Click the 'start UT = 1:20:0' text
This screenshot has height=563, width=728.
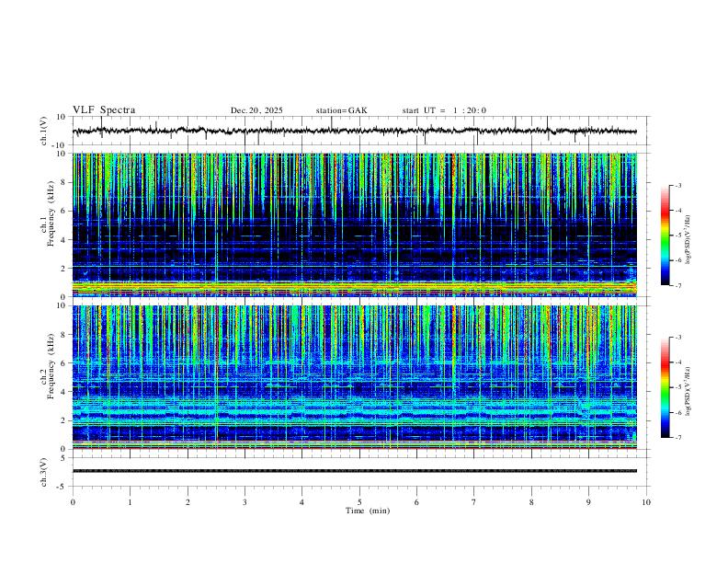444,110
